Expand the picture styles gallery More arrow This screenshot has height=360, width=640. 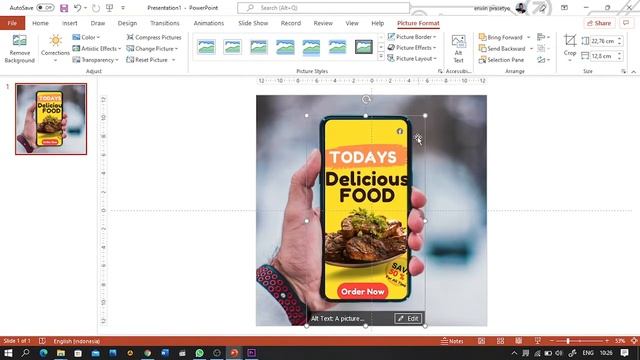click(x=381, y=57)
